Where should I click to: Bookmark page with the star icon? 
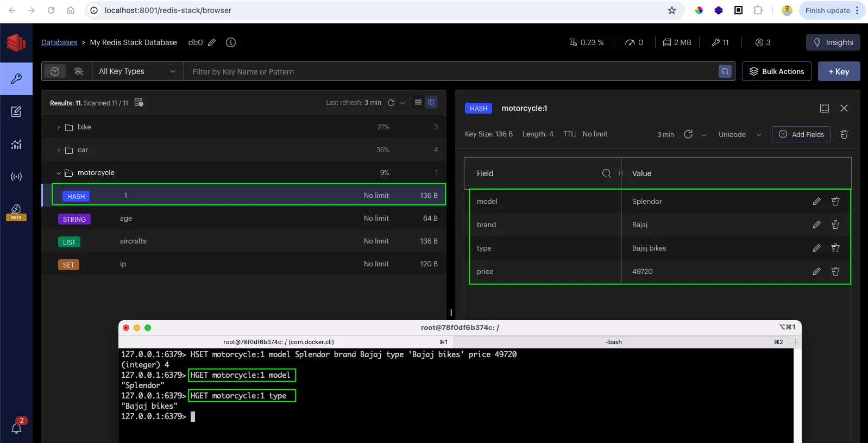(x=672, y=10)
